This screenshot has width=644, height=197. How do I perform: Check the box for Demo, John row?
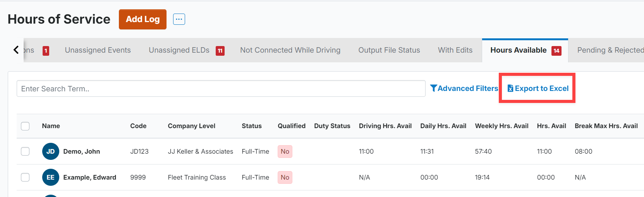coord(25,151)
